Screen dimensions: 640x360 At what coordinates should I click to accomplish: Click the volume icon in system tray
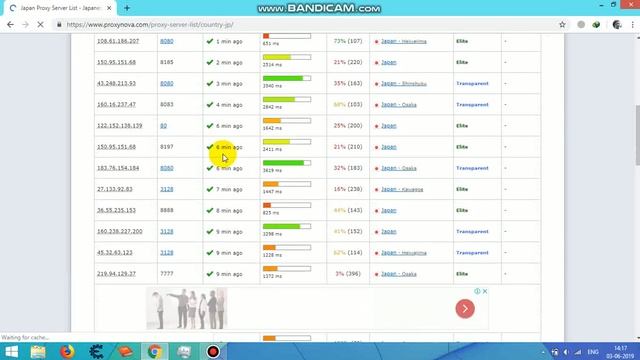point(566,352)
